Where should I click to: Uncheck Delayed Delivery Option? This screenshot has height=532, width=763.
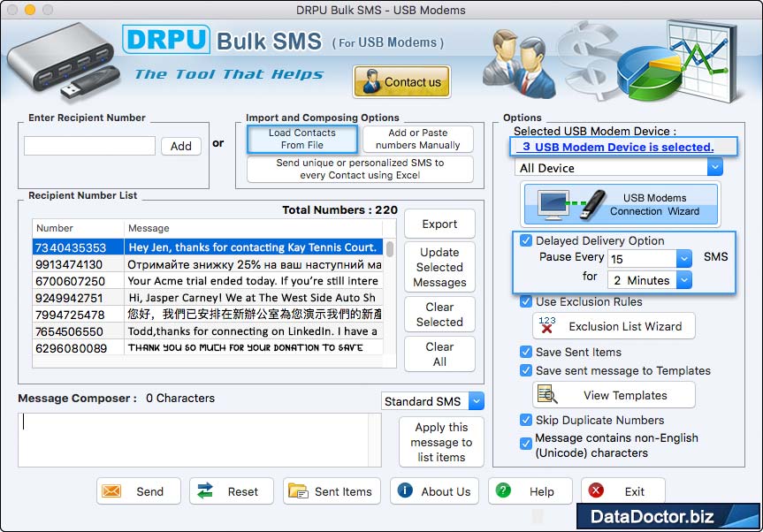tap(525, 240)
